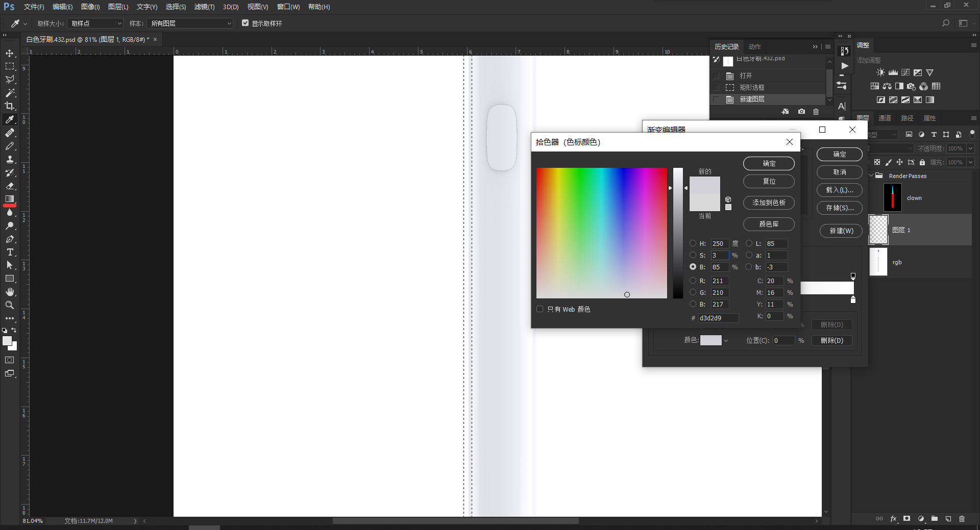The height and width of the screenshot is (530, 980).
Task: Click the hex value field showing d3d2d9
Action: coord(718,318)
